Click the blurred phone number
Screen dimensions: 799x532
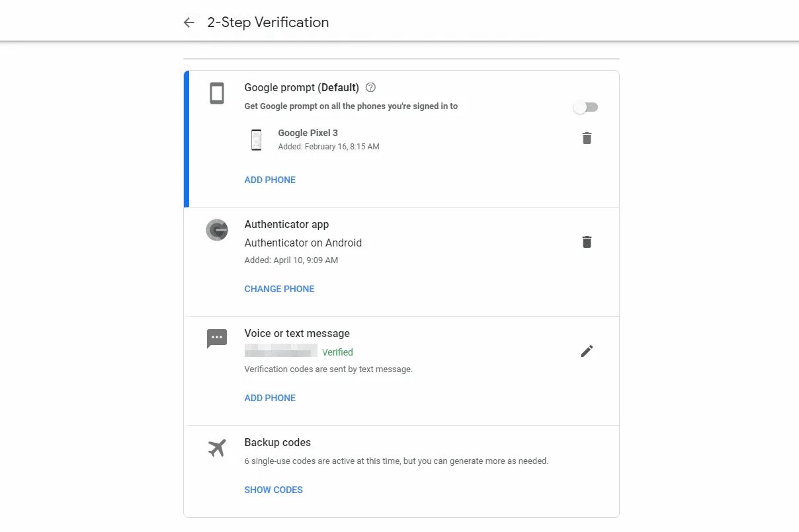(280, 352)
